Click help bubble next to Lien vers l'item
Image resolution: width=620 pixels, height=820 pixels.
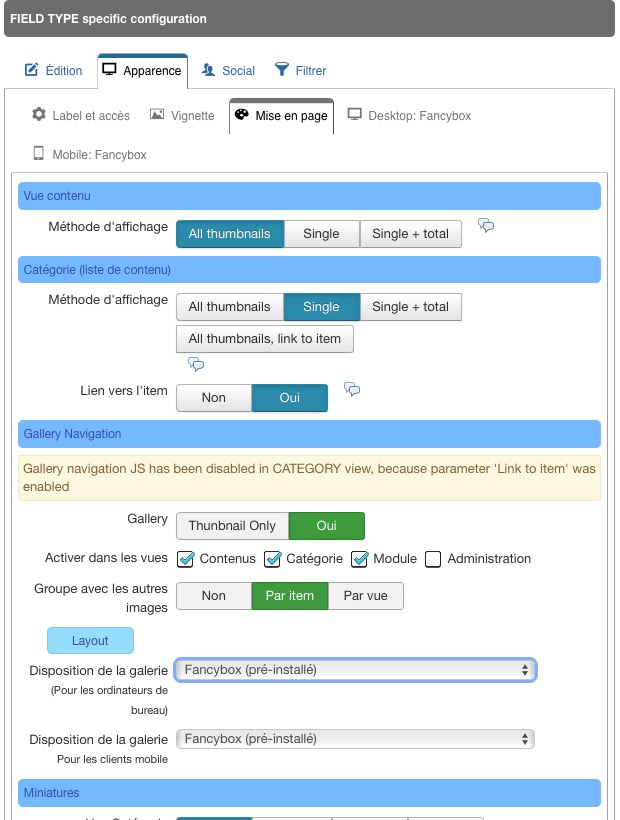tap(352, 389)
